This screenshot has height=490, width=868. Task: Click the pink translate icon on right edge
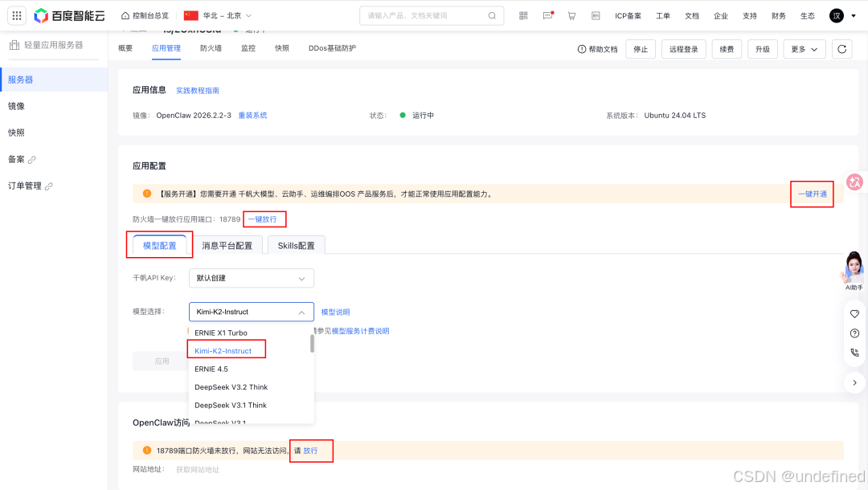point(854,182)
